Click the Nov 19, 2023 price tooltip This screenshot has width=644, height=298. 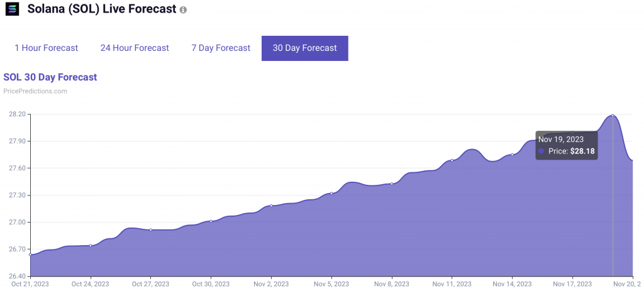pos(567,145)
